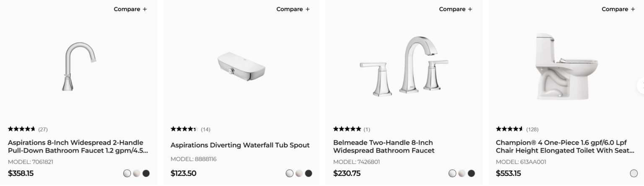Viewport: 644px width, 186px height.
Task: Click the carousel next arrow
Action: click(641, 85)
